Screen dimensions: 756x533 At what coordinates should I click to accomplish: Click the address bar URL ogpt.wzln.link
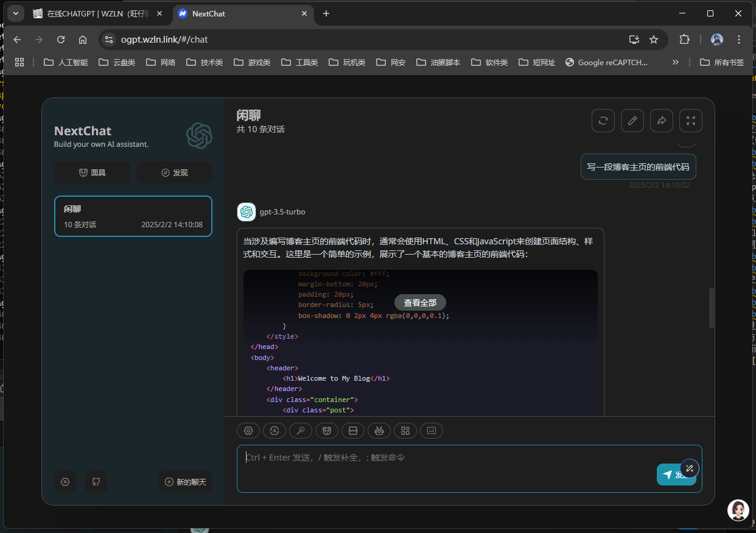coord(164,40)
